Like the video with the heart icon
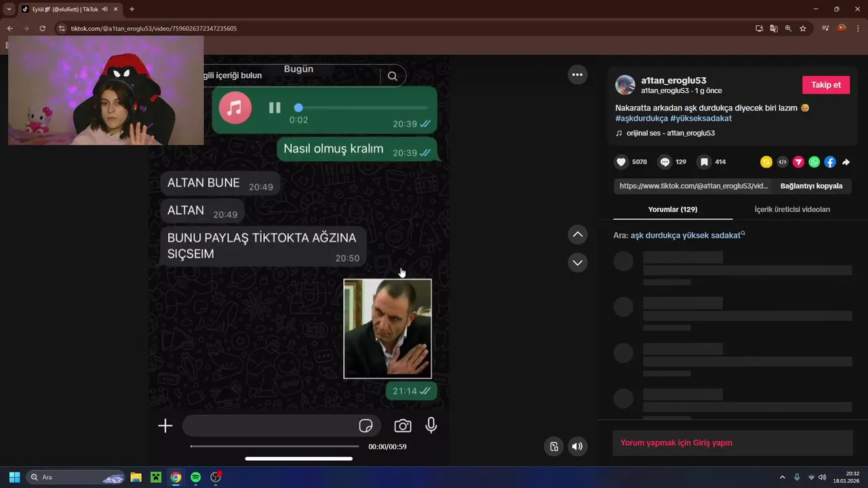 point(621,162)
